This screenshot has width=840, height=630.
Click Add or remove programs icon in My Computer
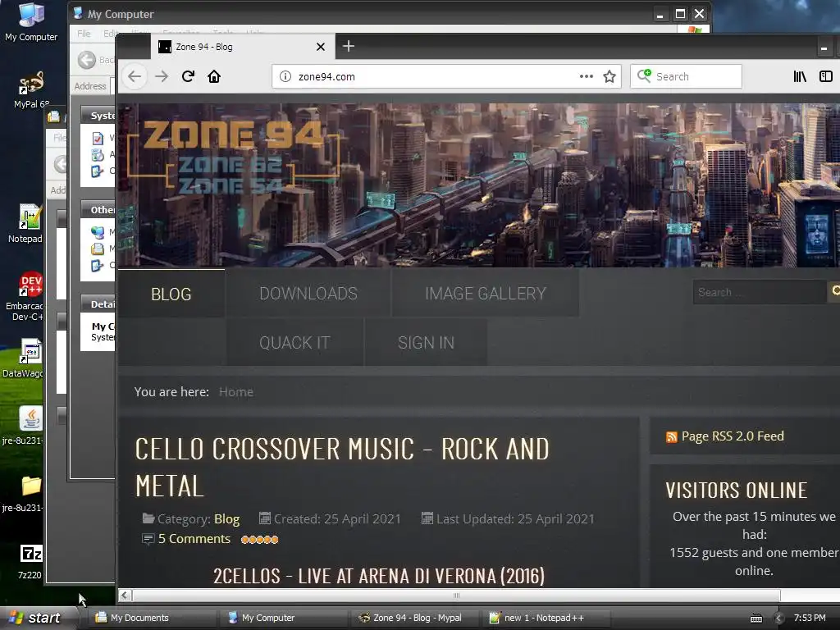click(x=98, y=155)
